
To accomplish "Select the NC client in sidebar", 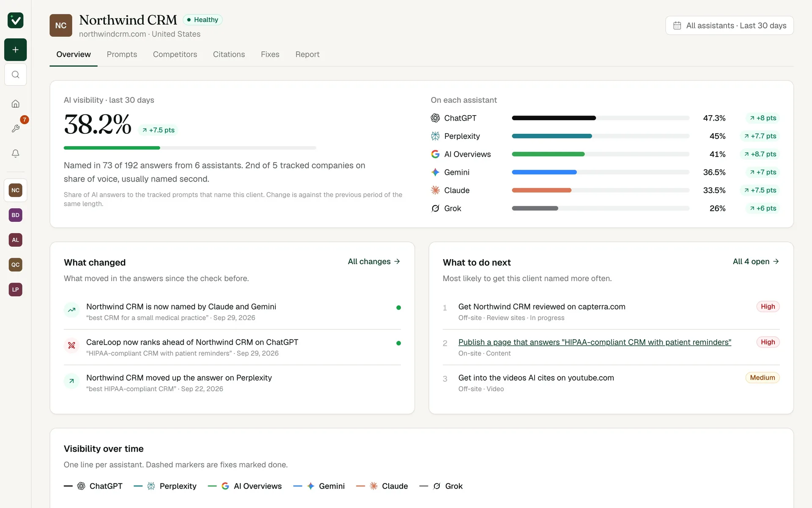I will (x=16, y=190).
